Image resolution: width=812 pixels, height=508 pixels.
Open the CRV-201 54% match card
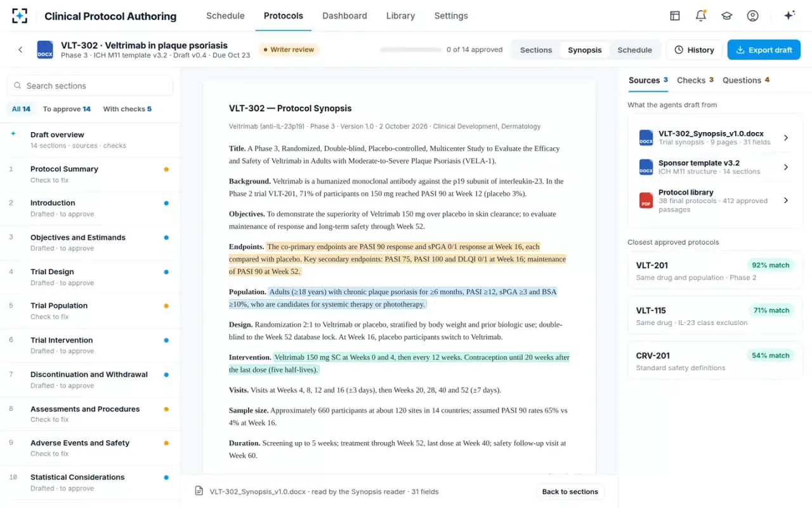pos(715,361)
